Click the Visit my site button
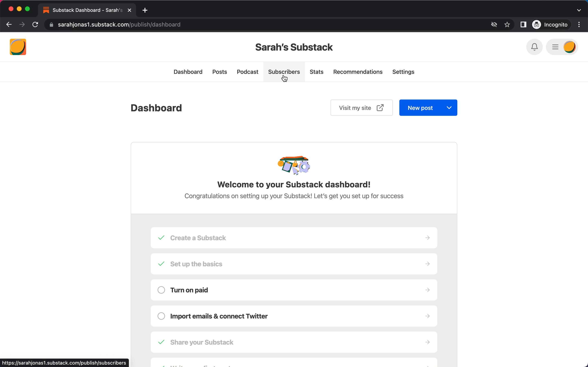588x367 pixels. [x=361, y=108]
